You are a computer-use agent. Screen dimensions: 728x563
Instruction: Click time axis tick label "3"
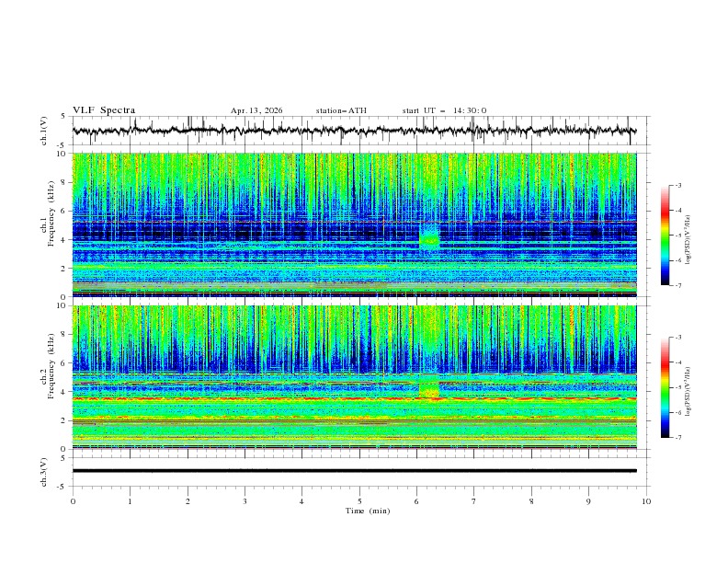[x=245, y=501]
